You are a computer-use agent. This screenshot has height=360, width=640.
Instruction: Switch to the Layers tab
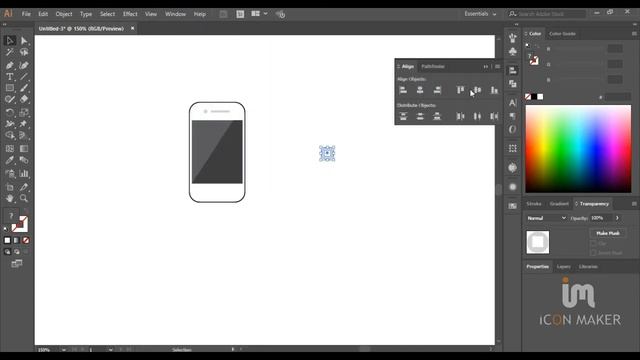[564, 267]
